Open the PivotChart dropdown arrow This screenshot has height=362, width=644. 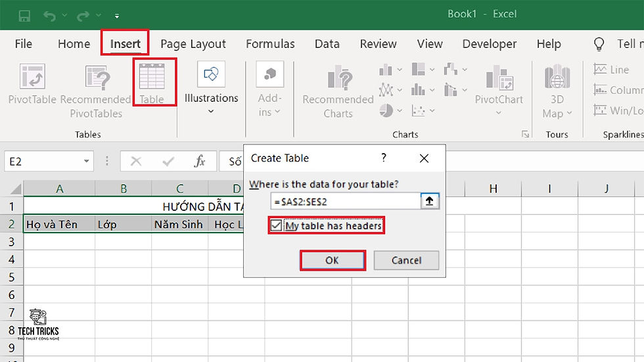click(x=498, y=112)
